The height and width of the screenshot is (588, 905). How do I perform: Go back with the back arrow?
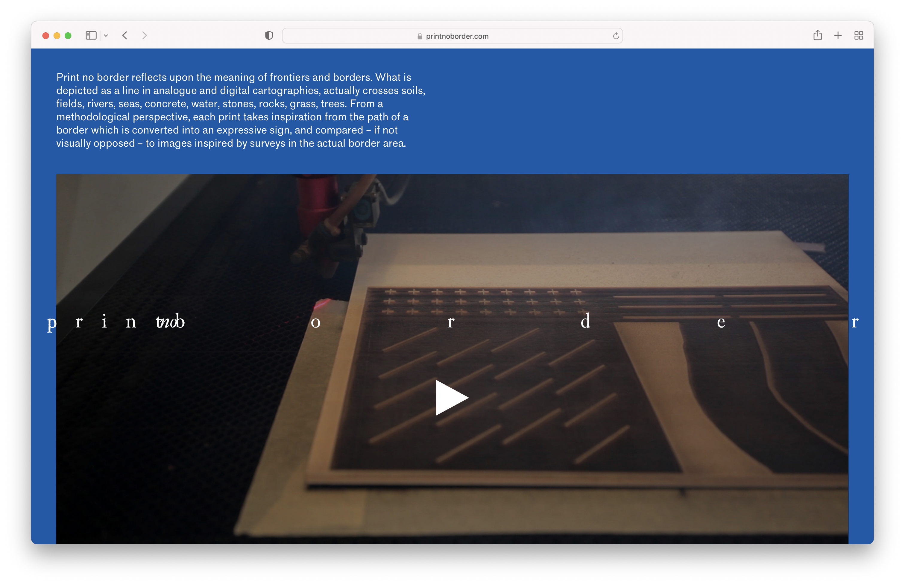click(x=125, y=36)
